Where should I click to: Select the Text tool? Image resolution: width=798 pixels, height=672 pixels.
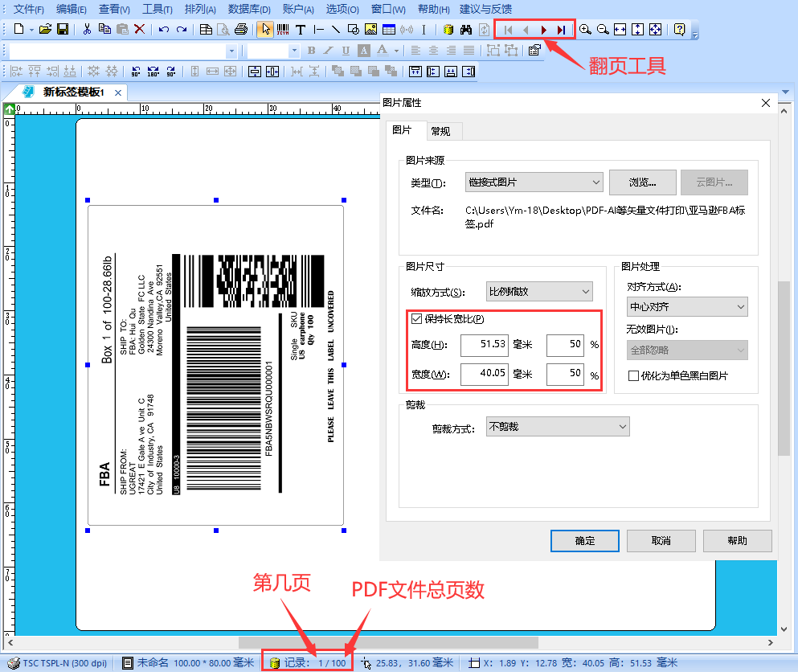pyautogui.click(x=301, y=30)
